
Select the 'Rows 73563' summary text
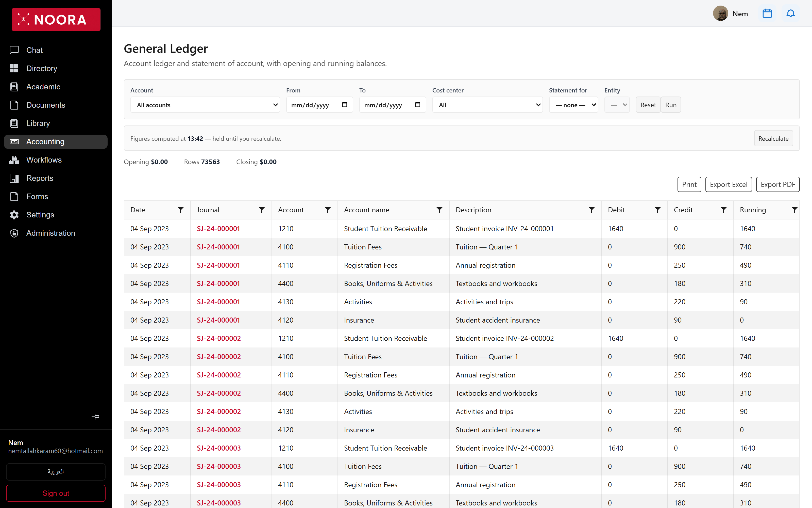(x=202, y=162)
